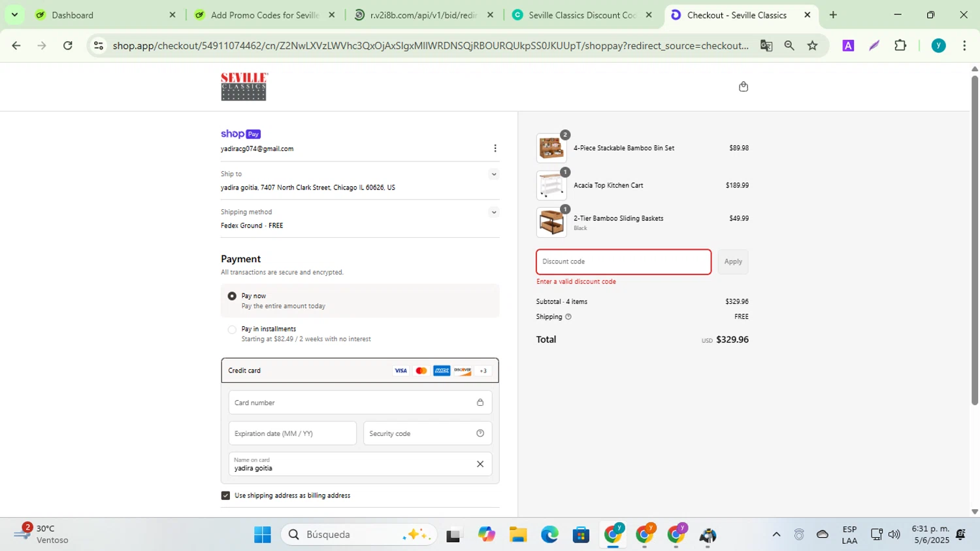View site information in the address bar

pyautogui.click(x=99, y=45)
